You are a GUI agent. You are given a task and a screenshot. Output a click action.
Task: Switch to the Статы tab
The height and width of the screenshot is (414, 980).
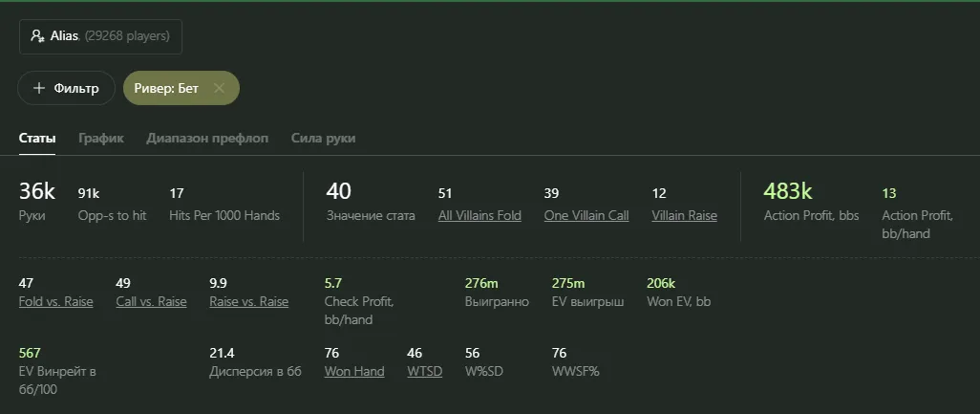point(36,138)
